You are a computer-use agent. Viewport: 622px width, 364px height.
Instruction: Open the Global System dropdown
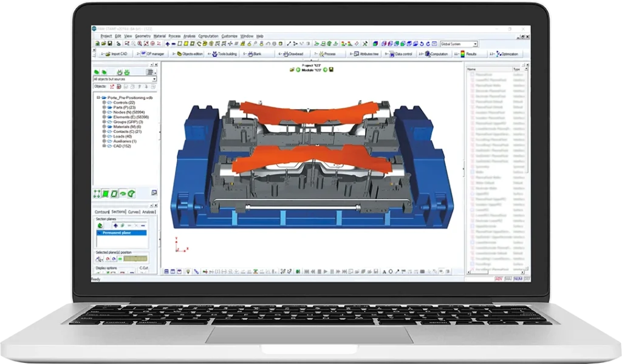coord(474,44)
